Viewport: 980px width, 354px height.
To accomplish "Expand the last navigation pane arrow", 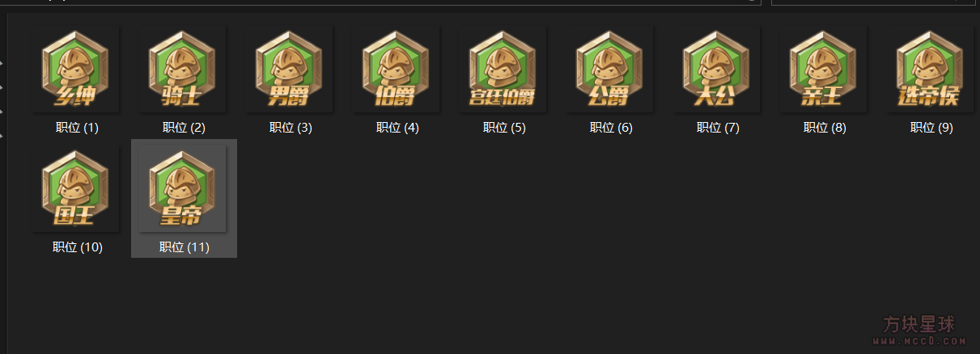I will pos(2,136).
